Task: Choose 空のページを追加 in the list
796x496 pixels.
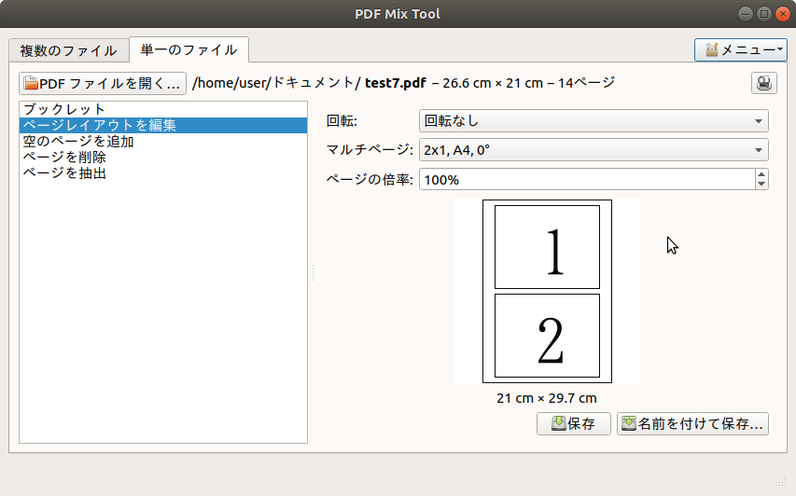Action: (163, 141)
